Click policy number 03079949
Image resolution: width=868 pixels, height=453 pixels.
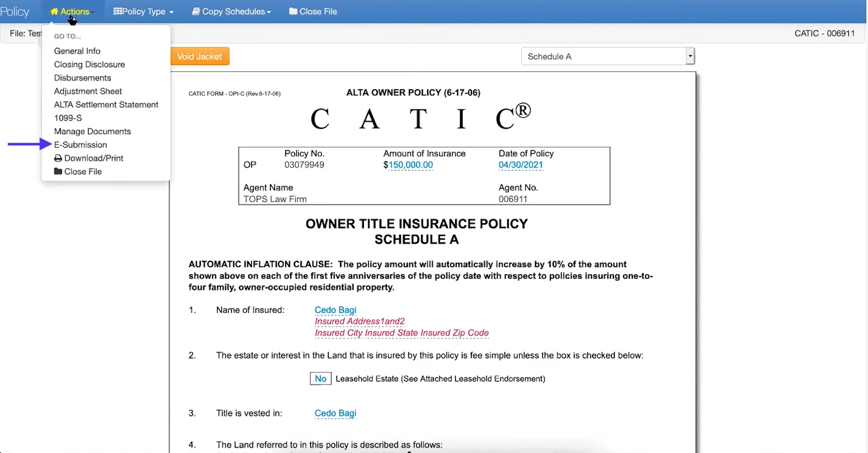[304, 165]
